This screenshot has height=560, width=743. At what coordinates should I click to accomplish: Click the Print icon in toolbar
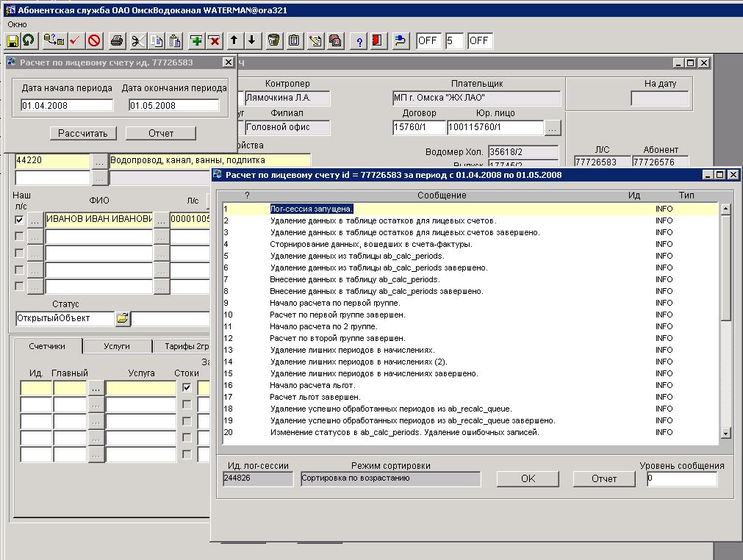117,40
